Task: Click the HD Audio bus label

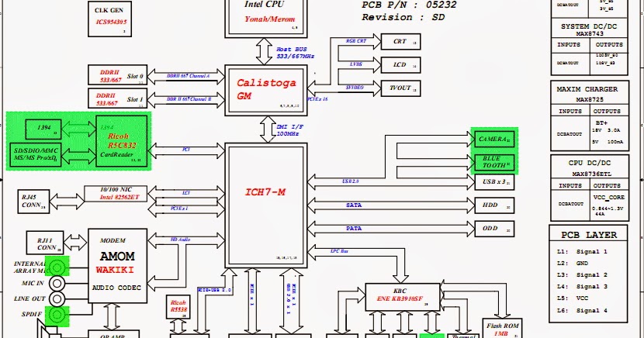Action: coord(180,239)
